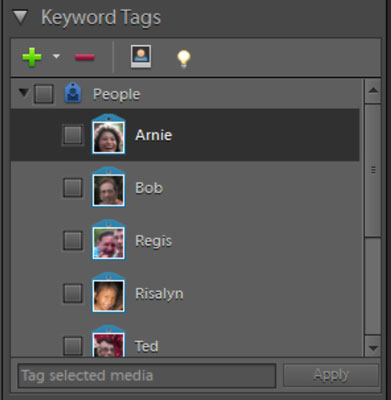Click the Tag selected media field

tap(147, 376)
